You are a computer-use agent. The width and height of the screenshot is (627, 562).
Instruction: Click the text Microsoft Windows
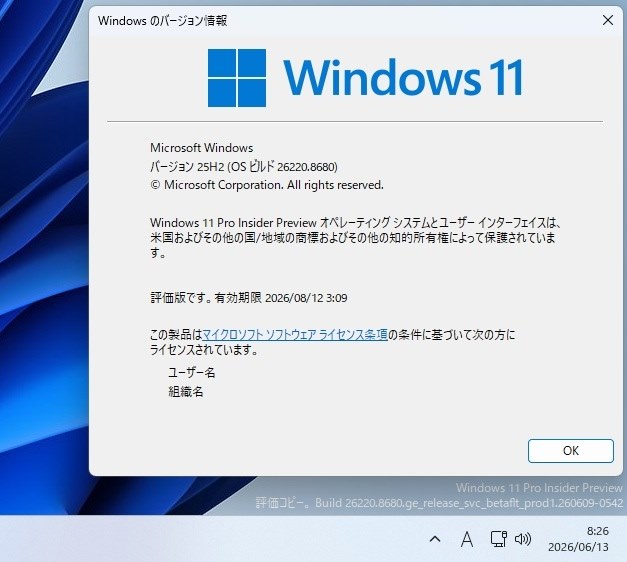[x=202, y=148]
